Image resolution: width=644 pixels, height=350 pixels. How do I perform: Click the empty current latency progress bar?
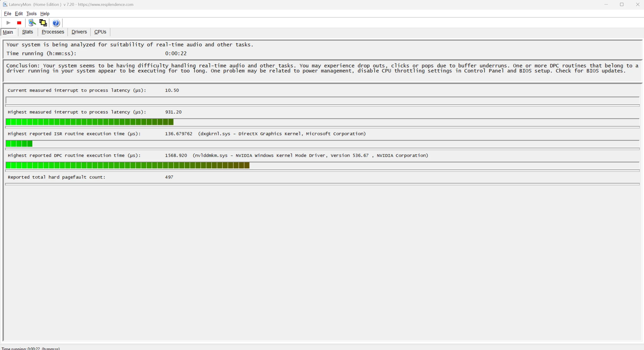tap(322, 100)
